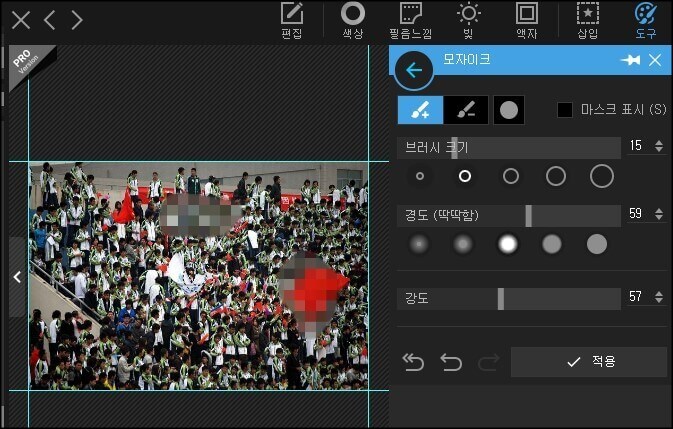Select the subtract-brush mosaic tool
673x429 pixels.
(x=466, y=110)
